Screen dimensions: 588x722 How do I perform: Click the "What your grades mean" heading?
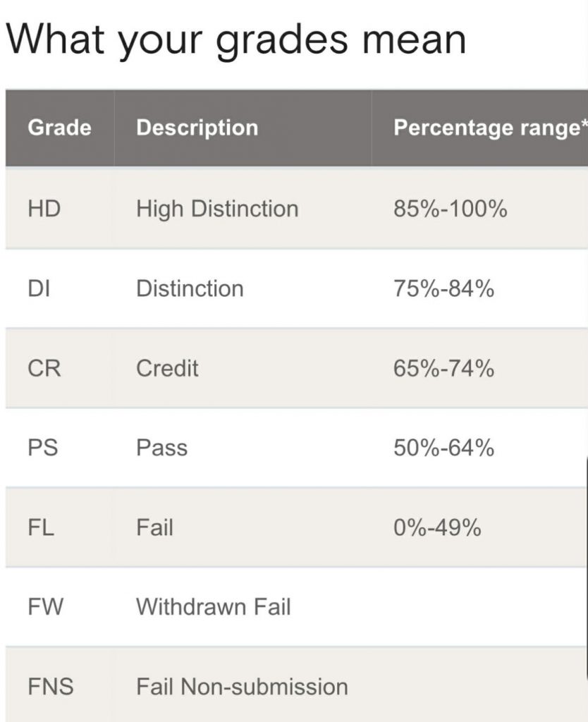pyautogui.click(x=235, y=37)
